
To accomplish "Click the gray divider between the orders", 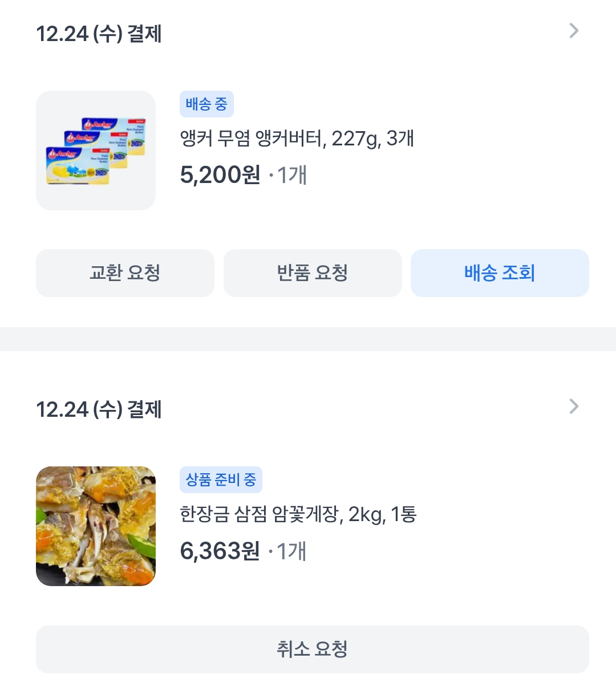I will point(308,339).
